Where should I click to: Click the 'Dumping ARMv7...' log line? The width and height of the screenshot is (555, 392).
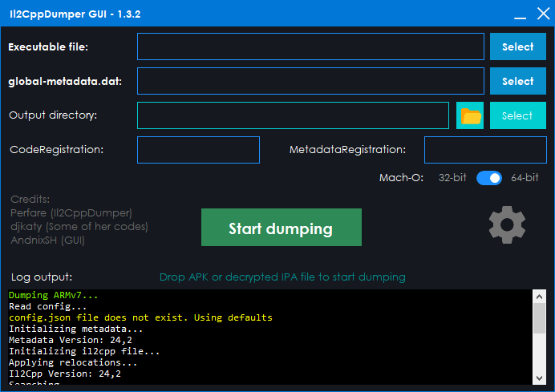point(53,295)
